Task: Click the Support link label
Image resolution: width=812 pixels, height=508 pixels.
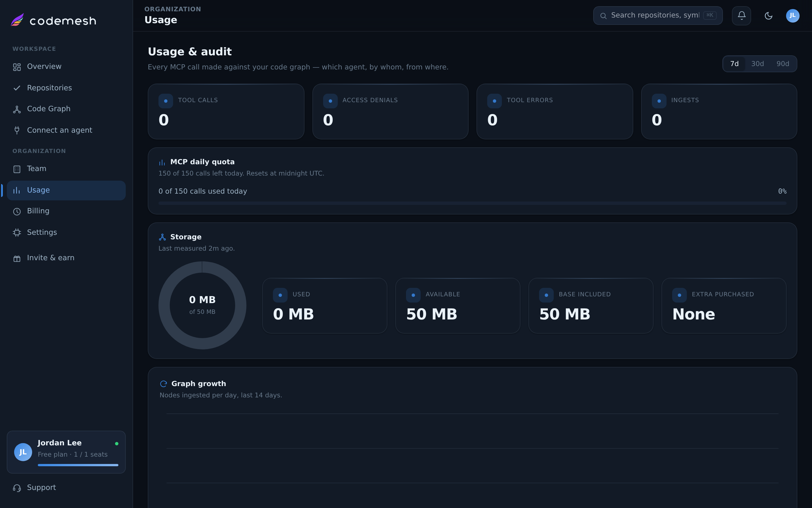Action: click(x=41, y=487)
